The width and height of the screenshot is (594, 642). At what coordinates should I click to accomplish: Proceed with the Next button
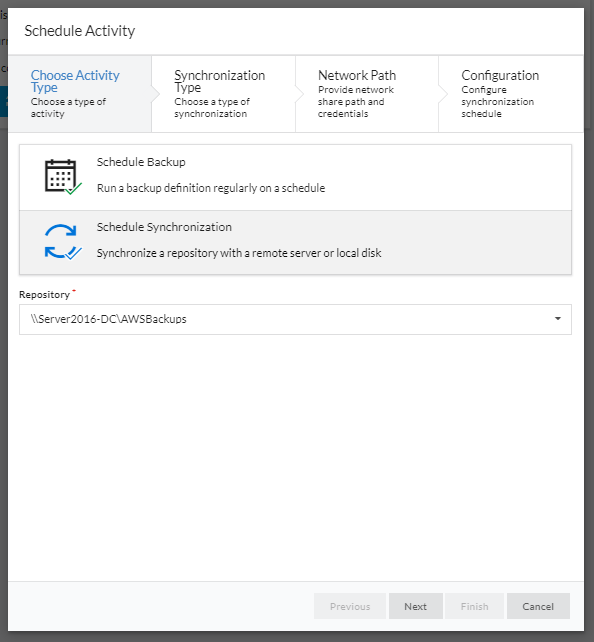click(416, 606)
